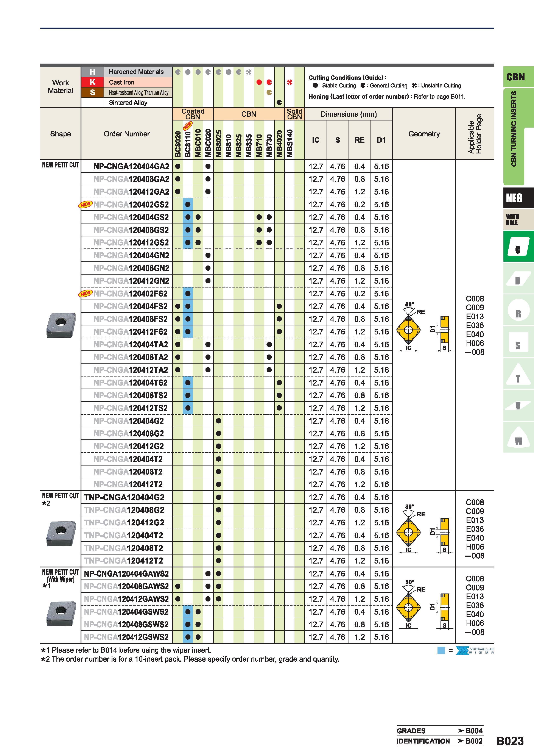Click the NEW badge above BC8110 column
The image size is (534, 756).
(188, 126)
